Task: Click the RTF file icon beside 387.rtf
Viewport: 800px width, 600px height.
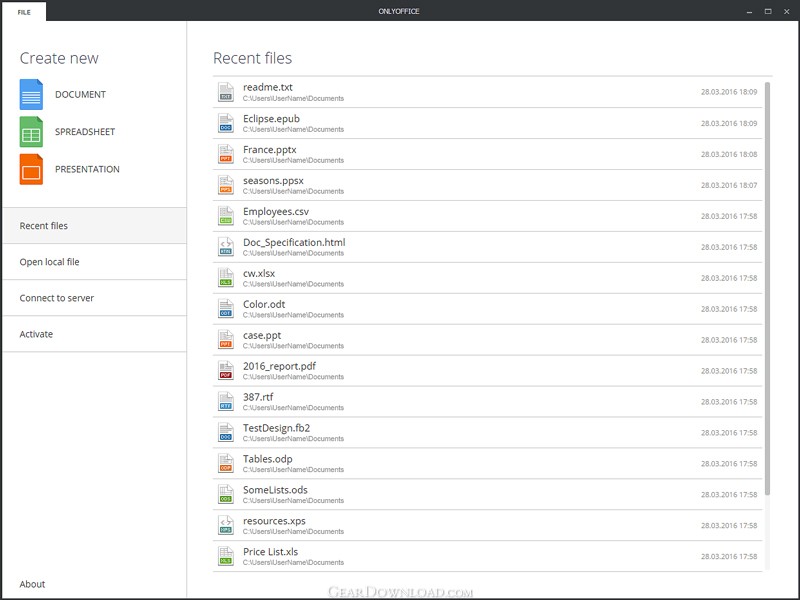Action: click(226, 402)
